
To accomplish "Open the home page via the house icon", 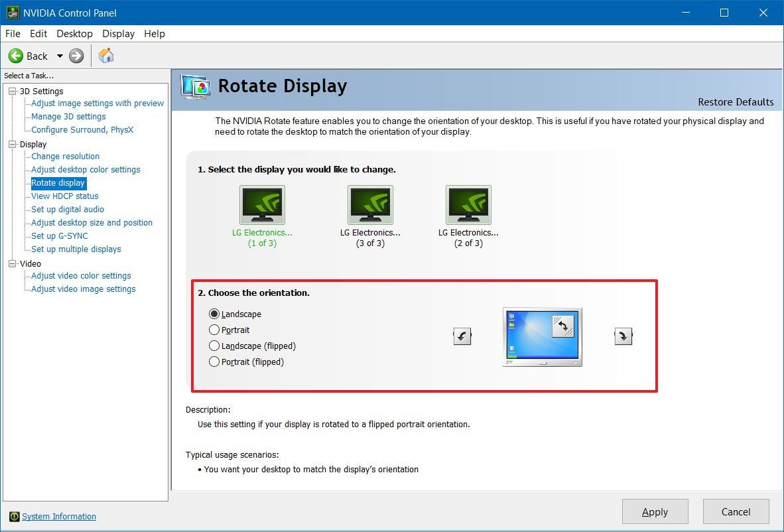I will click(x=105, y=56).
